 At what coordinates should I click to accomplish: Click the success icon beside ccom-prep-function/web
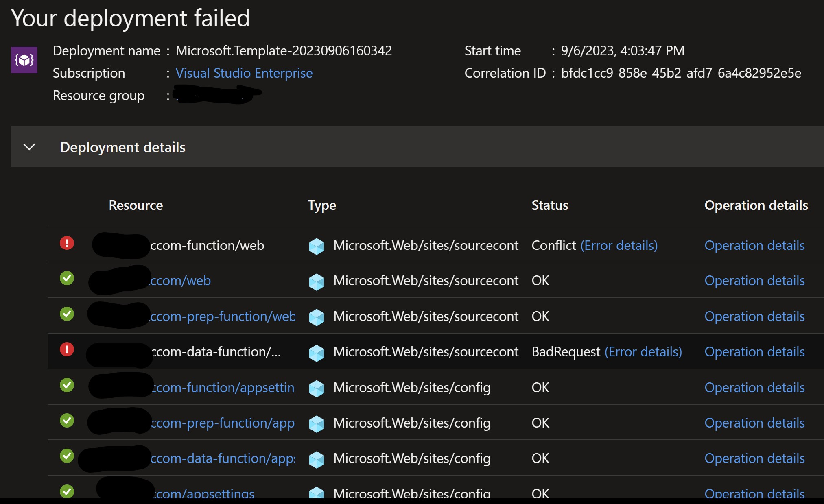pyautogui.click(x=67, y=314)
